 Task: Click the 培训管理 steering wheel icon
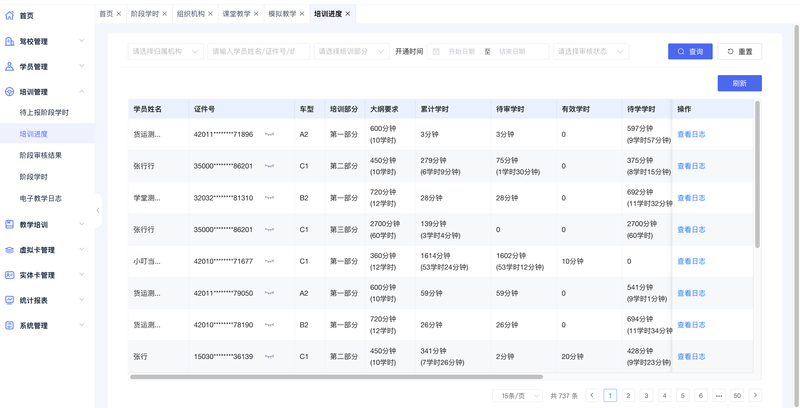tap(9, 92)
